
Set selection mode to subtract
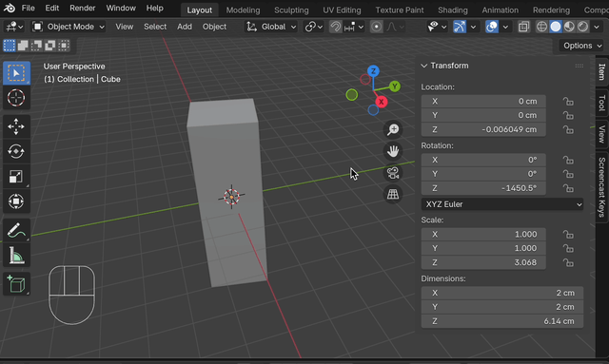36,46
